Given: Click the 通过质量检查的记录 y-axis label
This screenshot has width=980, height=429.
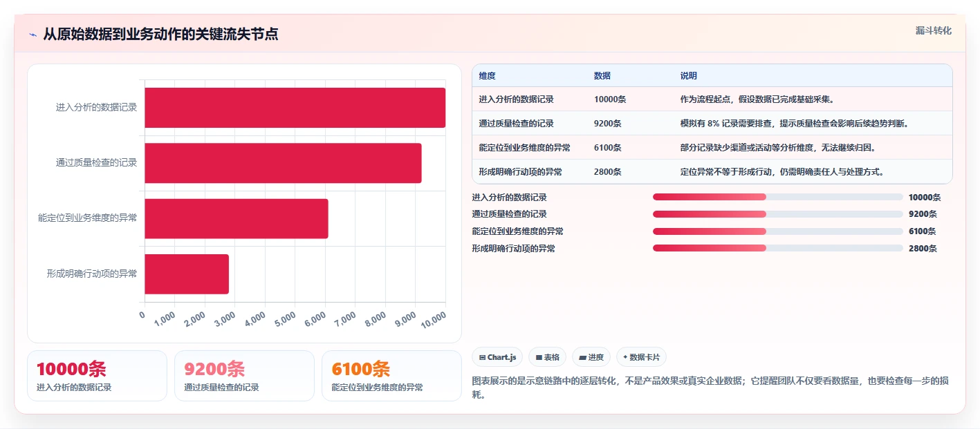Looking at the screenshot, I should tap(96, 163).
